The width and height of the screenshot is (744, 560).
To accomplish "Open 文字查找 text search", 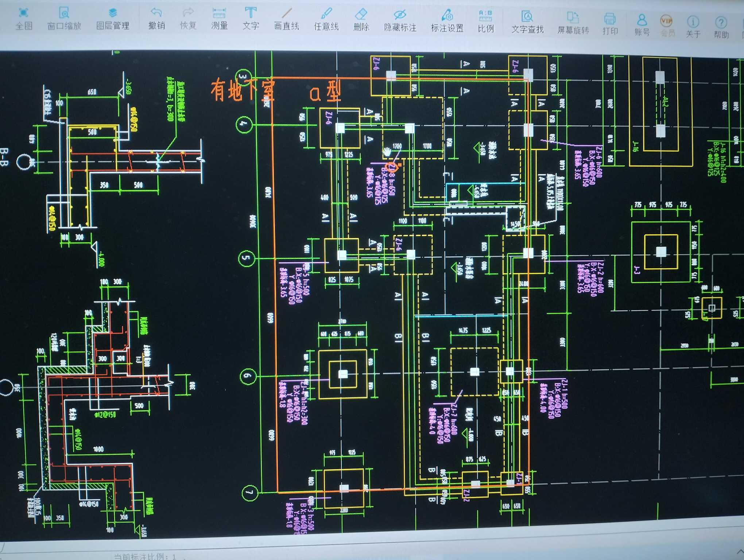I will tap(527, 23).
